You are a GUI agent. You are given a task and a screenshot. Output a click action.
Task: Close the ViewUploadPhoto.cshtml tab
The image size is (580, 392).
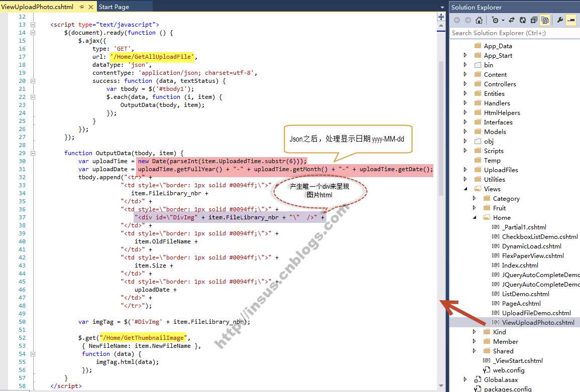pyautogui.click(x=90, y=7)
